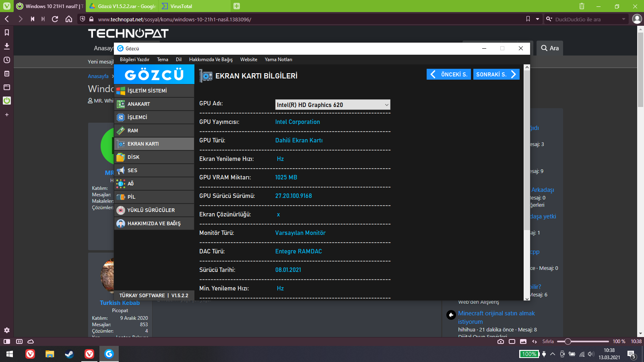Open the Notes side panel

tap(6, 74)
